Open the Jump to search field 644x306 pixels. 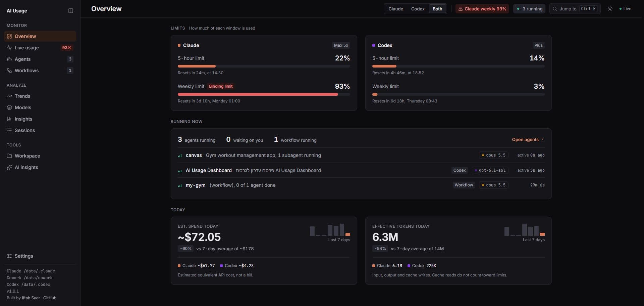point(575,9)
